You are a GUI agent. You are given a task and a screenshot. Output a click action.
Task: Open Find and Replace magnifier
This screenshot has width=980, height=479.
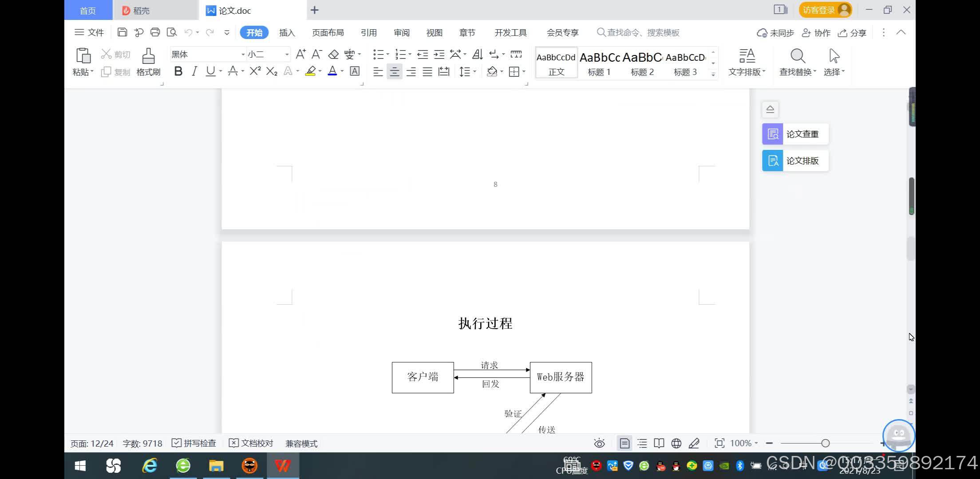[798, 56]
